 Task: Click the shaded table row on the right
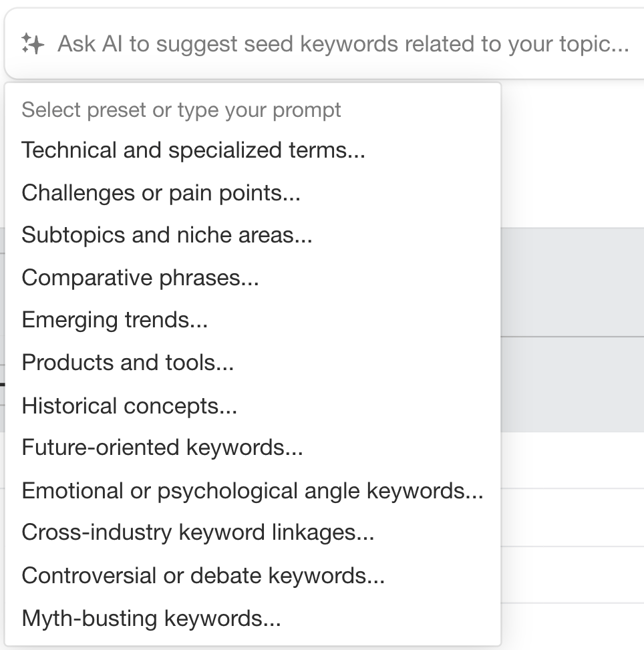pyautogui.click(x=571, y=384)
